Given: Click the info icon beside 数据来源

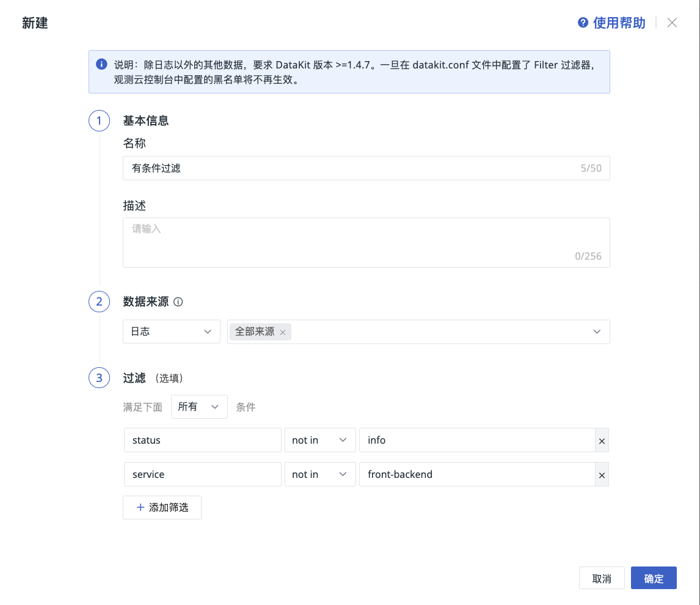Looking at the screenshot, I should (x=178, y=302).
